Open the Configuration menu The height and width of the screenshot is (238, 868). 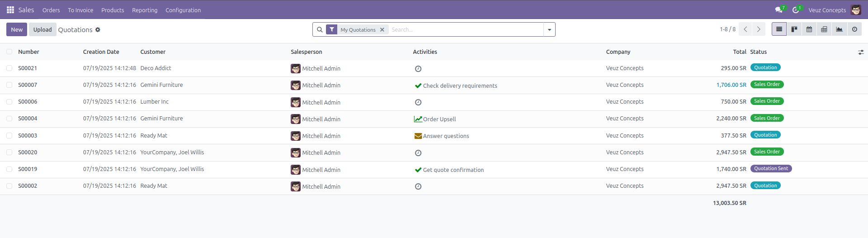click(183, 10)
